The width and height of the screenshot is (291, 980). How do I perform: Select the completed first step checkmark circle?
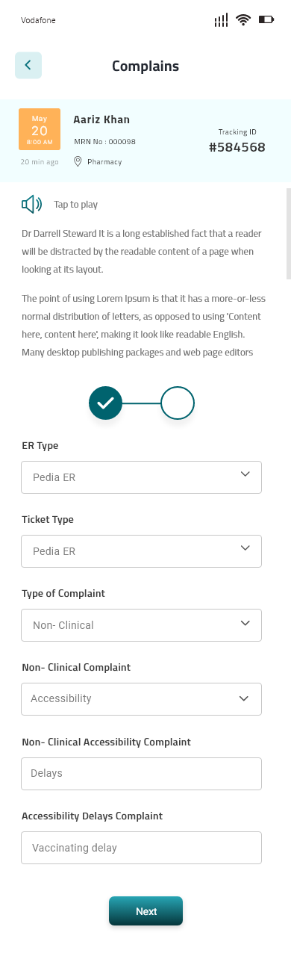(x=105, y=403)
